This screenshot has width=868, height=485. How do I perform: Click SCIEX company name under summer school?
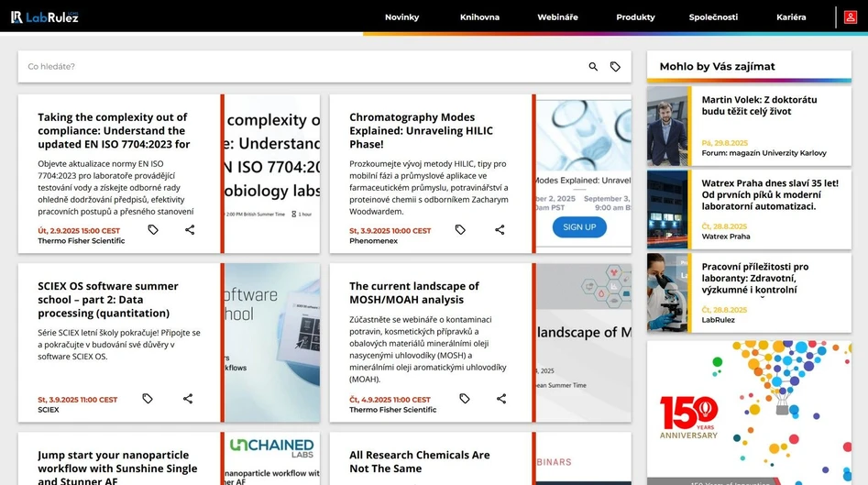coord(49,410)
